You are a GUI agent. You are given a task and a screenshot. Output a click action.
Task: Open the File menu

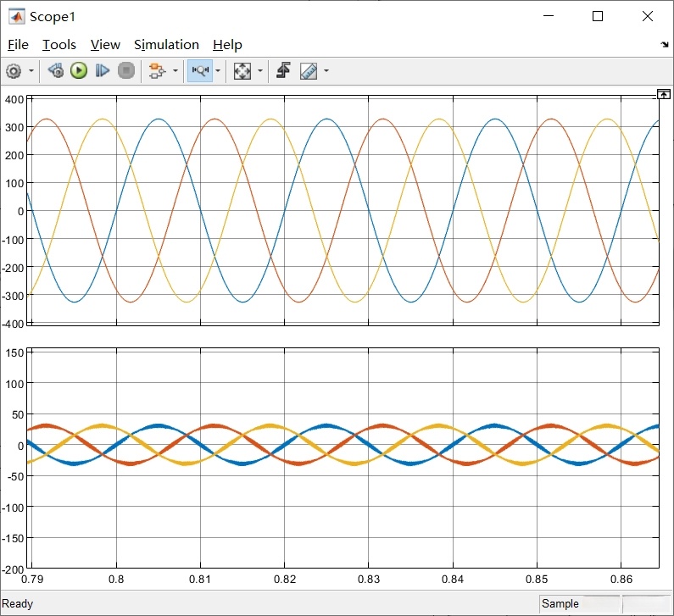(x=18, y=45)
